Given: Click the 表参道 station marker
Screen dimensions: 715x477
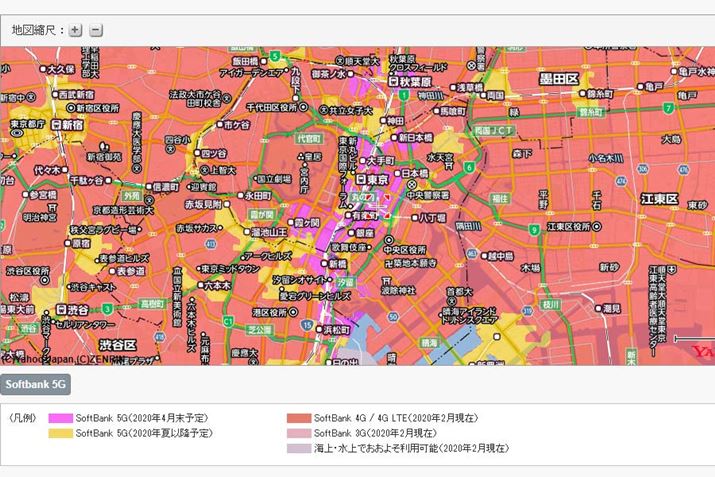Looking at the screenshot, I should tap(112, 271).
